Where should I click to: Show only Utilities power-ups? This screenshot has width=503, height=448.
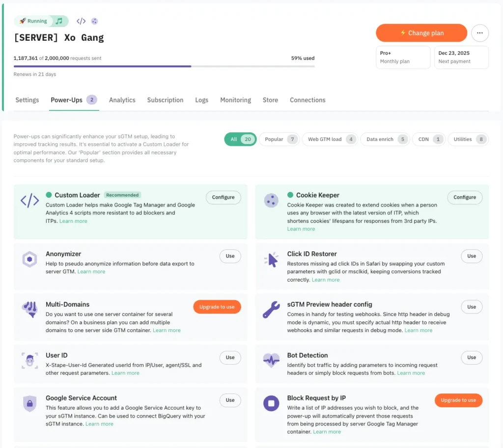pyautogui.click(x=468, y=139)
